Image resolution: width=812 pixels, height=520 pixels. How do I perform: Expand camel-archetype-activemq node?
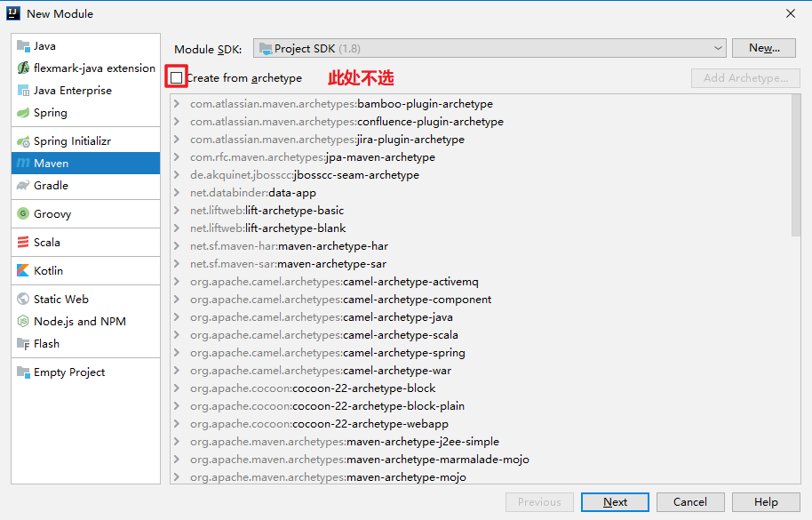(177, 281)
